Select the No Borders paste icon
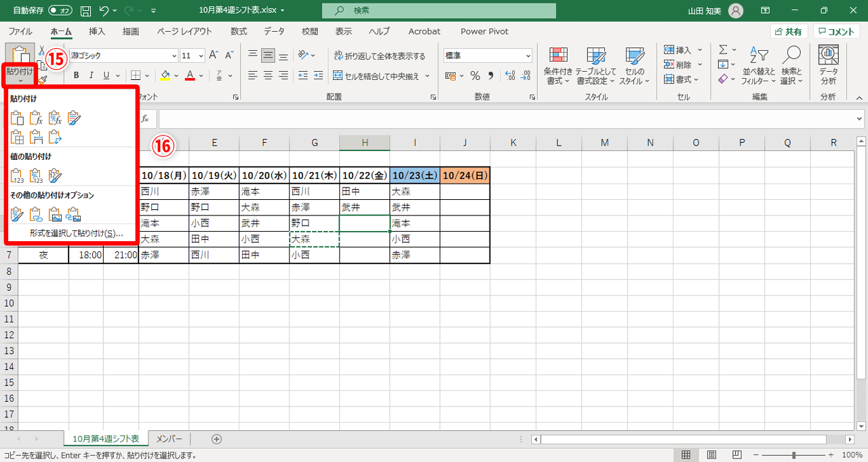The image size is (868, 462). tap(18, 138)
